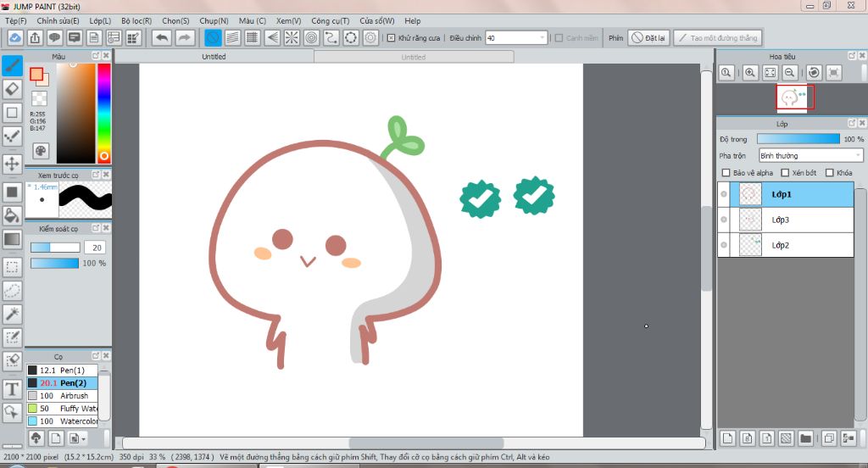The image size is (868, 468).
Task: Click the export/share icon
Action: click(35, 37)
